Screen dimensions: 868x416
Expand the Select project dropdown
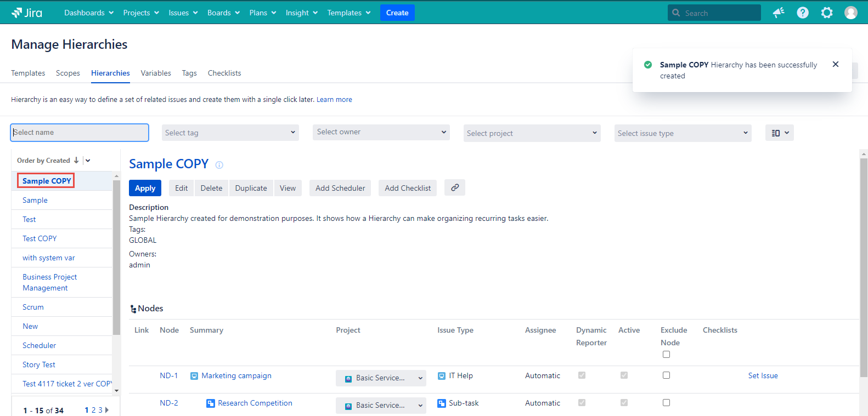point(532,133)
